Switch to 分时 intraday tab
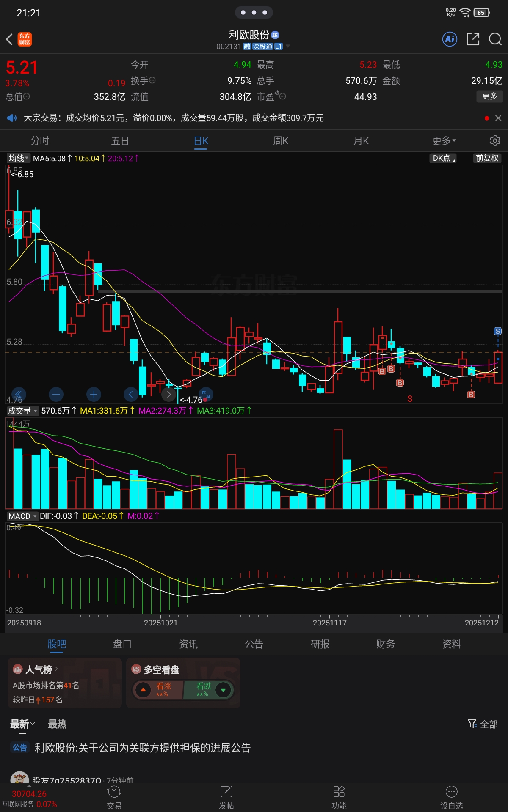 click(40, 140)
